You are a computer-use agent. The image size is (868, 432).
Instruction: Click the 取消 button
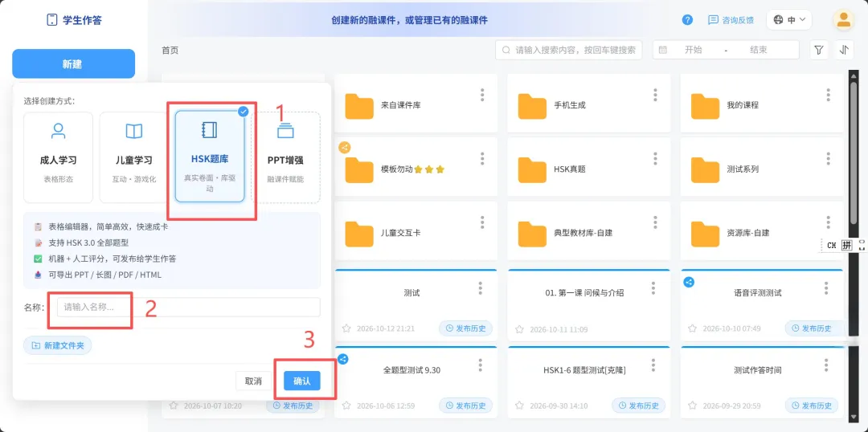(253, 381)
